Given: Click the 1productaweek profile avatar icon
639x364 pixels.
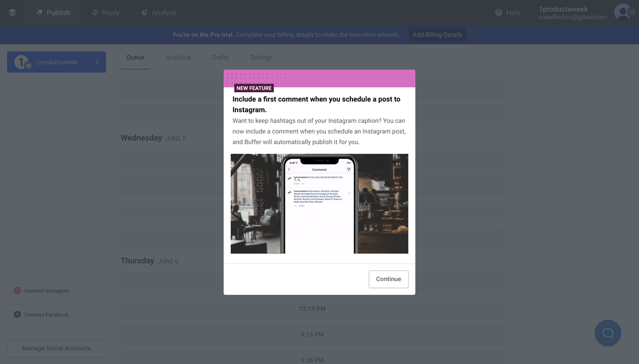Looking at the screenshot, I should point(22,62).
